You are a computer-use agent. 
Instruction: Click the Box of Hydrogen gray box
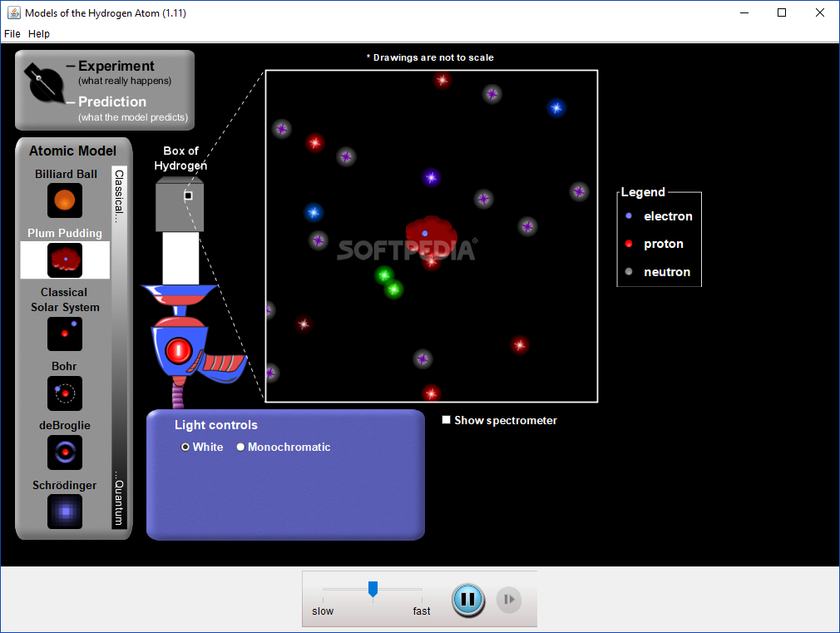(180, 205)
